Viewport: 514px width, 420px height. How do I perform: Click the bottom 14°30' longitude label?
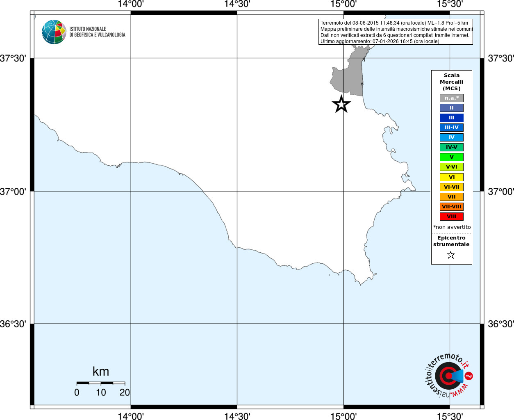pos(237,416)
